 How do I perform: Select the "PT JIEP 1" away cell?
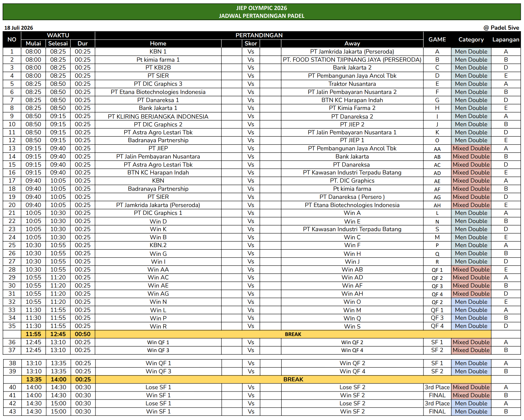[352, 140]
